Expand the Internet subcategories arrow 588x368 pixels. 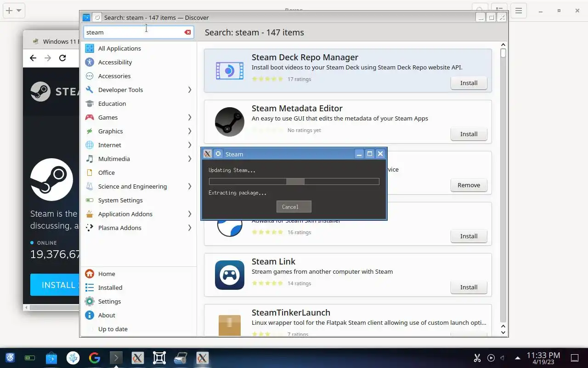189,145
